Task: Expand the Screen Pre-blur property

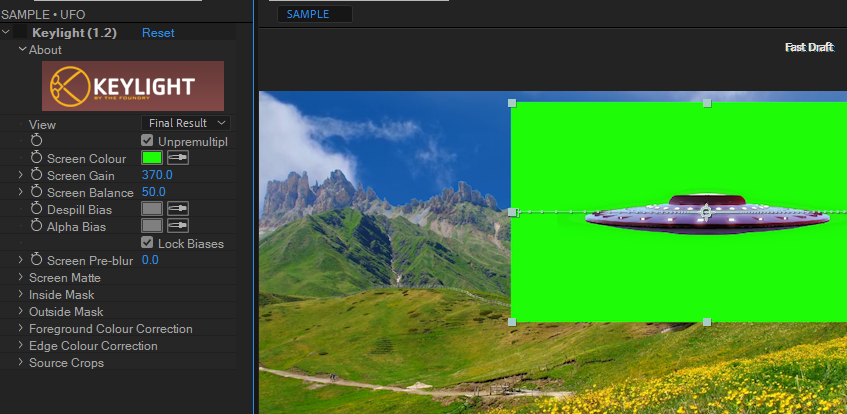Action: (21, 260)
